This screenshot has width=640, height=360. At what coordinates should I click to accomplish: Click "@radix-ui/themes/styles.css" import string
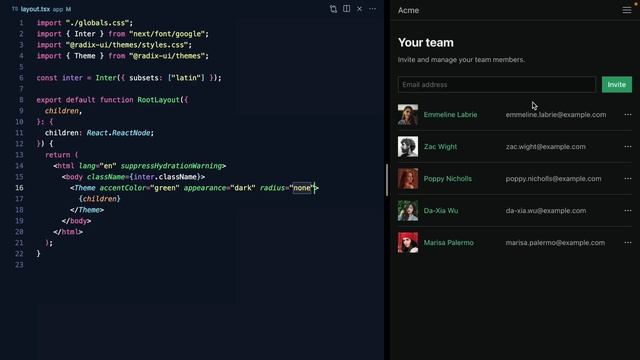127,45
